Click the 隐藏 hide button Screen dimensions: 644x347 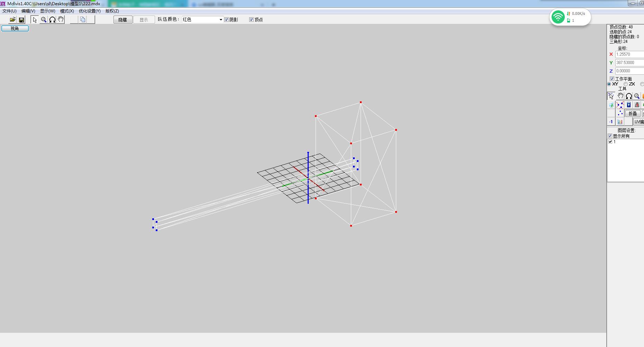pos(123,20)
